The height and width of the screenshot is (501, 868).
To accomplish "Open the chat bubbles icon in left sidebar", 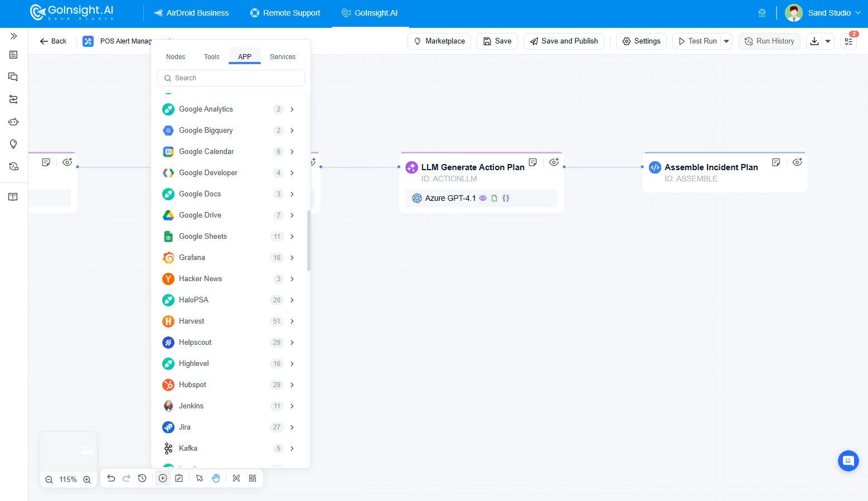I will click(x=13, y=77).
